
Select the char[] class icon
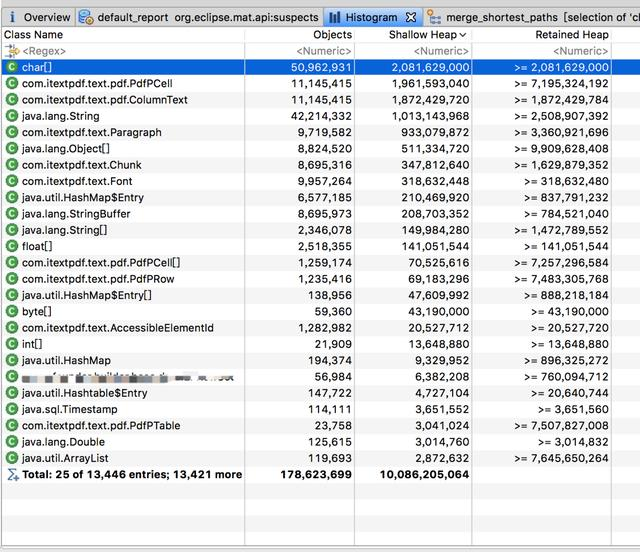(12, 67)
